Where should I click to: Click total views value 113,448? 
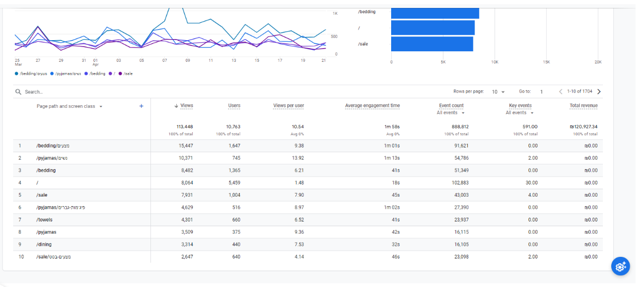185,127
